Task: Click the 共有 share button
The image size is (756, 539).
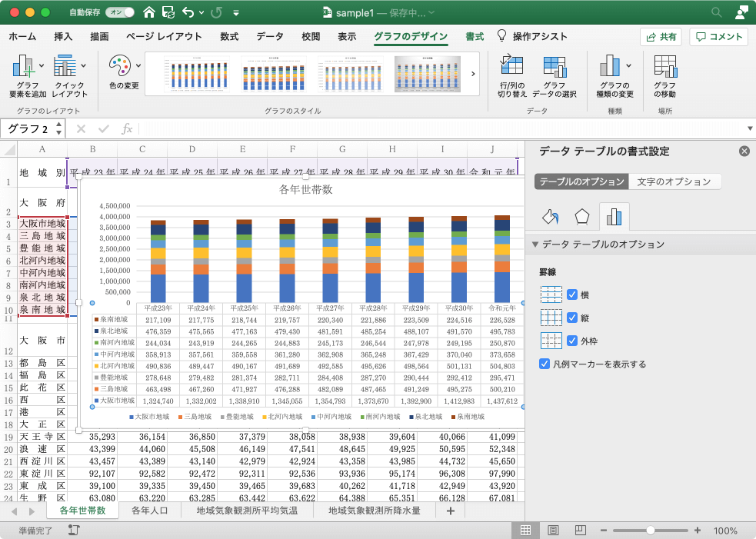Action: tap(661, 36)
